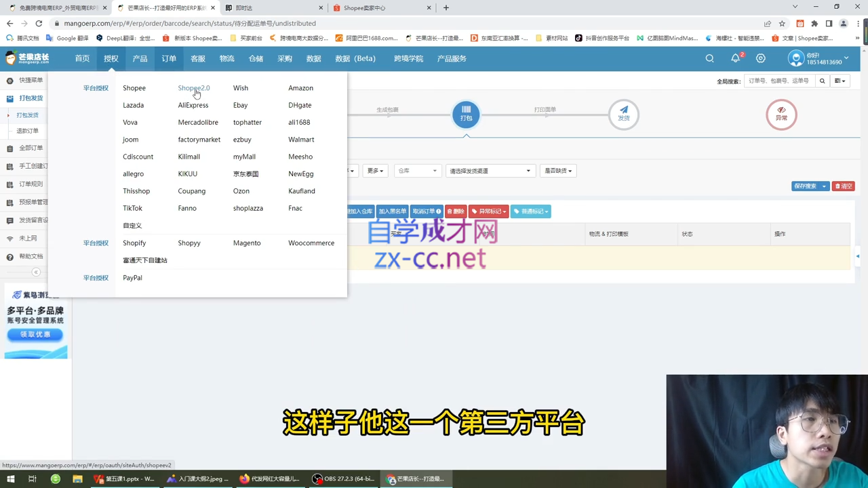Open 打包发货 sub-item in sidebar

point(27,115)
